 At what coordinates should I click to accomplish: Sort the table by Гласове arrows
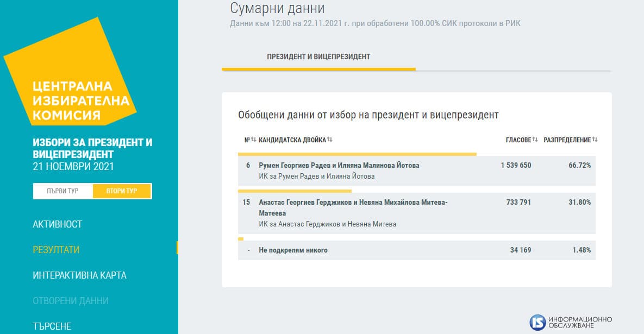point(535,140)
